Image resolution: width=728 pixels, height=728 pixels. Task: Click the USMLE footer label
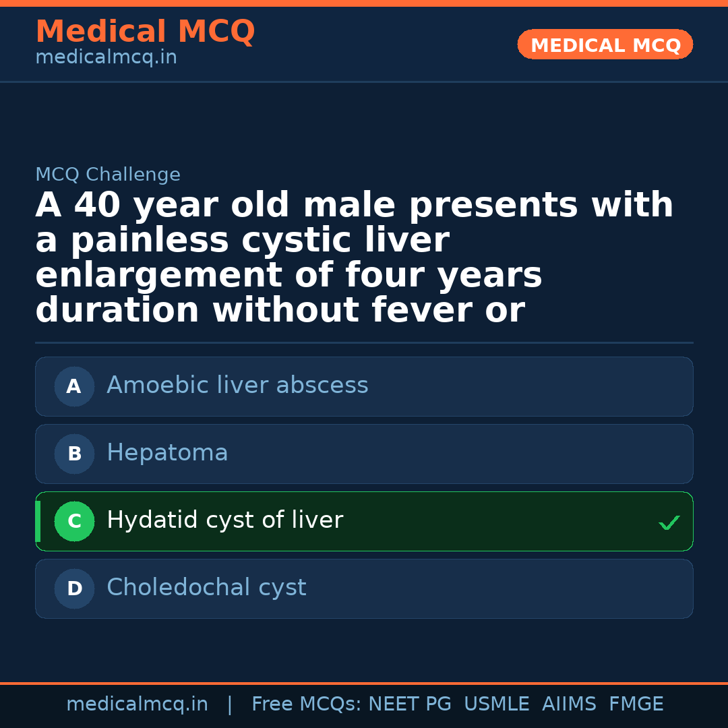pyautogui.click(x=496, y=704)
